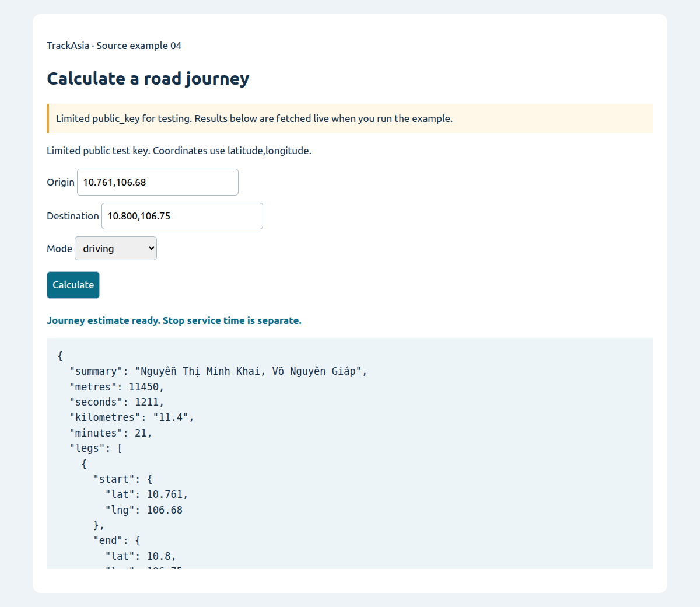The height and width of the screenshot is (607, 700).
Task: Click the "minutes": 21 line
Action: [x=111, y=433]
